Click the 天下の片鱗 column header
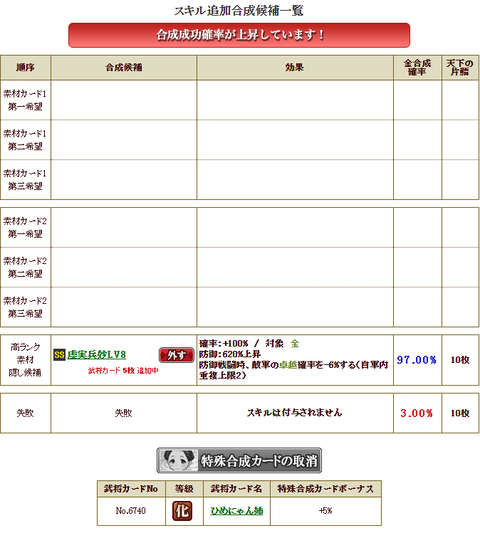This screenshot has width=480, height=533. (x=460, y=67)
